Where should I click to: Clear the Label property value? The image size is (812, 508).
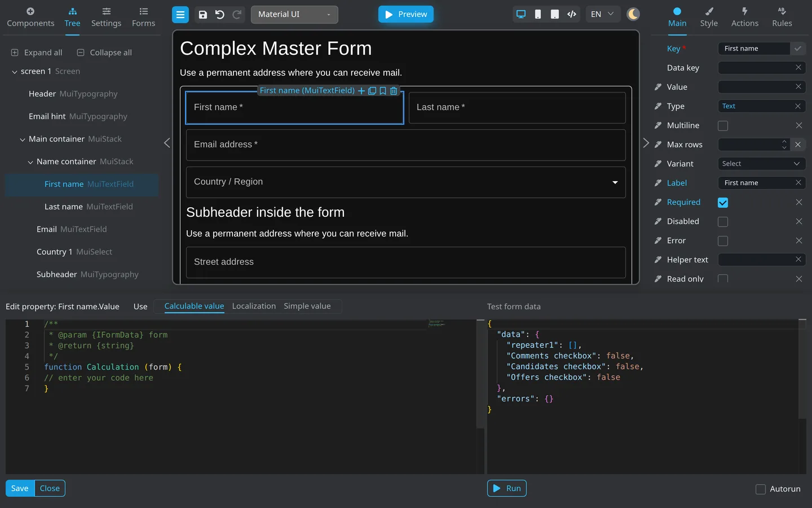[x=798, y=183]
